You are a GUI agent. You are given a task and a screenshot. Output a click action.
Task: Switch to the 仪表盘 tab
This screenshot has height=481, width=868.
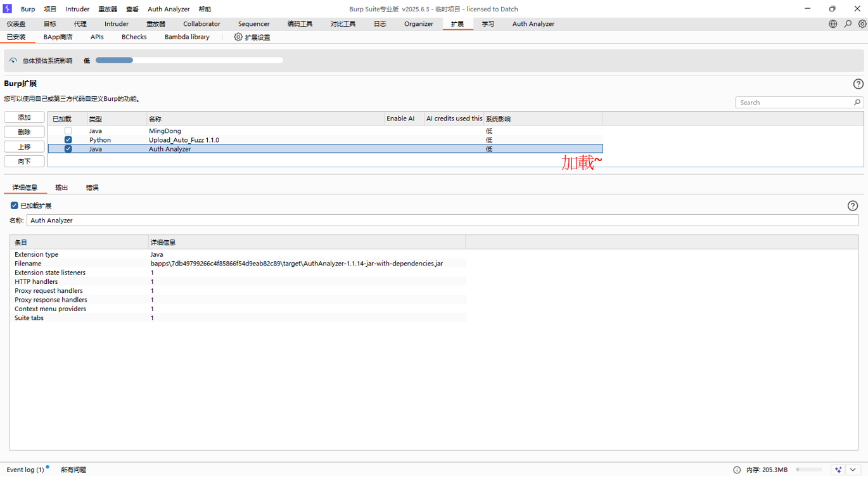(16, 23)
